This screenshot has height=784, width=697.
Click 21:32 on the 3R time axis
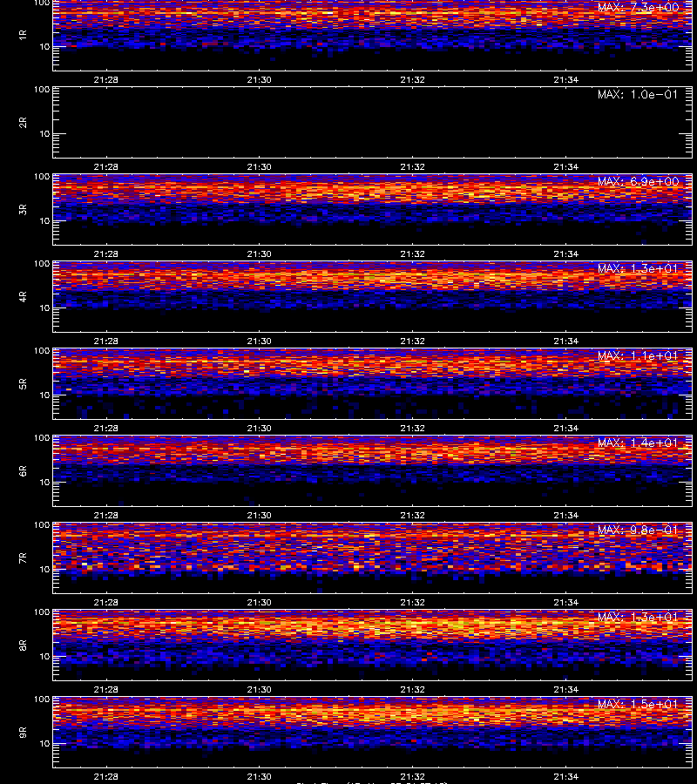click(x=412, y=254)
